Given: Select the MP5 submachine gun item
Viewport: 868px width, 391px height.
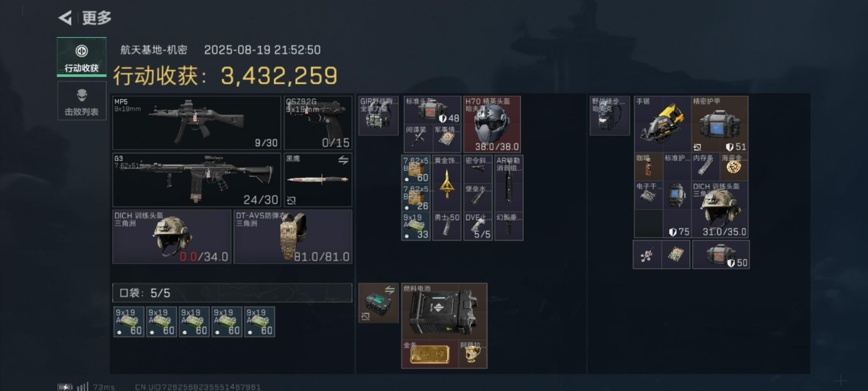Looking at the screenshot, I should click(197, 123).
